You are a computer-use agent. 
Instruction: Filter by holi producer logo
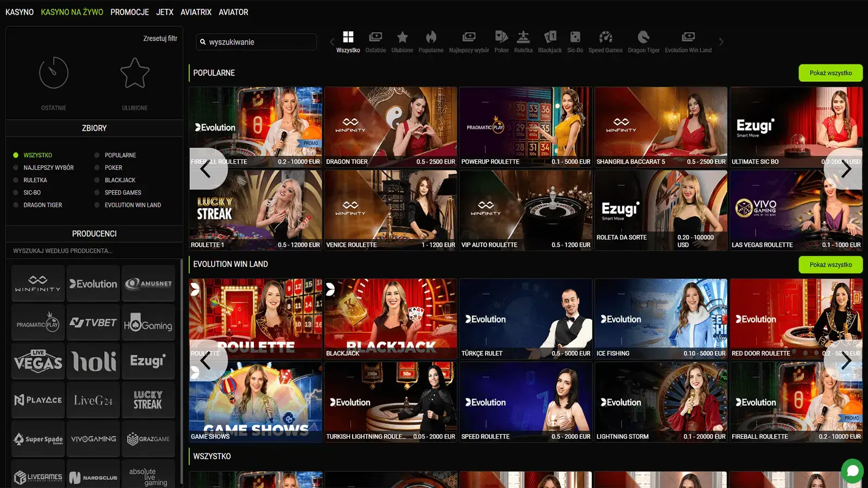pos(93,361)
